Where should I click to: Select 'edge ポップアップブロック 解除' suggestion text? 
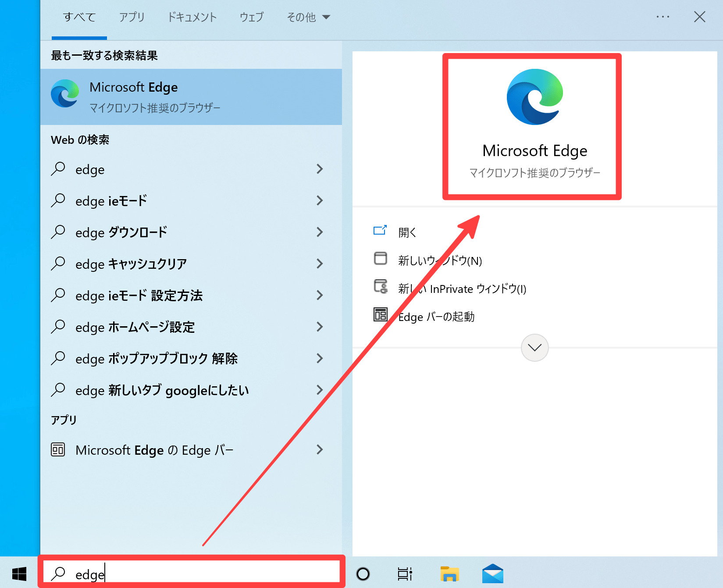tap(157, 358)
